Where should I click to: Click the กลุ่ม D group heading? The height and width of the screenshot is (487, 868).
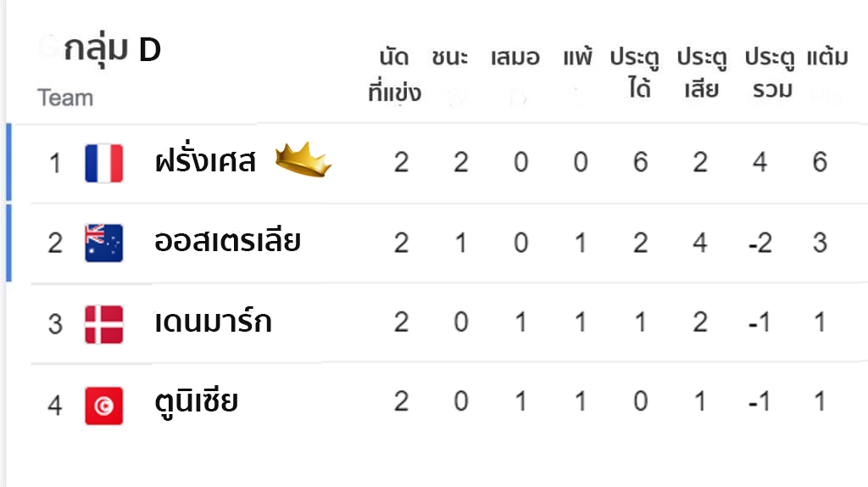click(113, 50)
